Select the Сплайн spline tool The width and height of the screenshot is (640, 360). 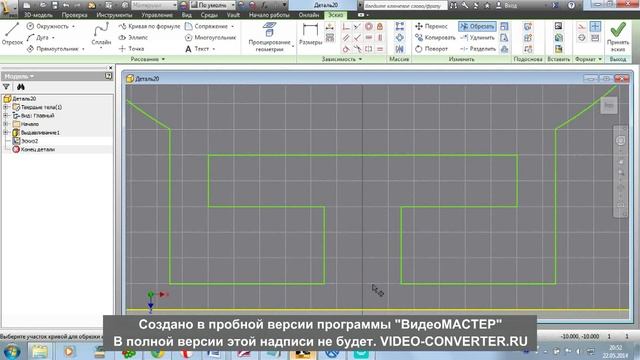tap(101, 35)
